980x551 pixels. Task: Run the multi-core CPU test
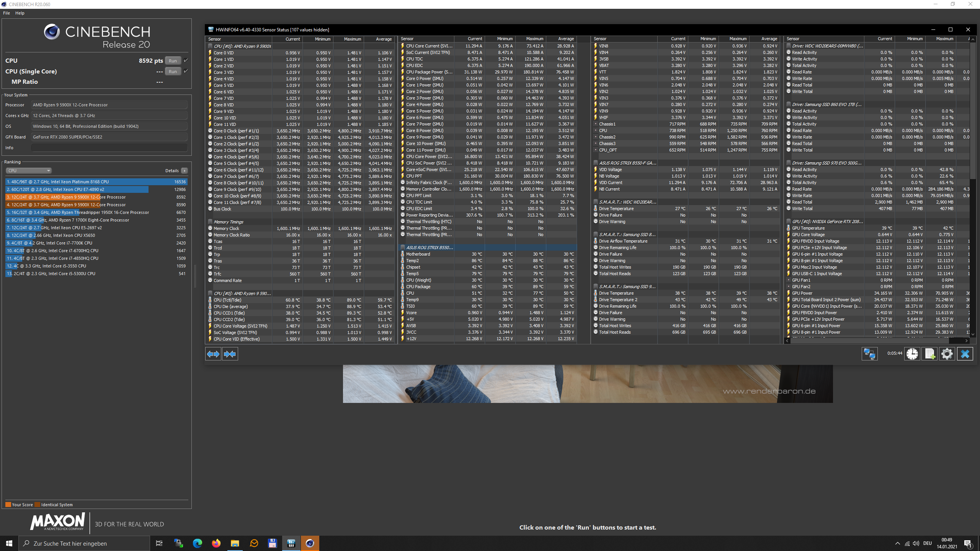tap(173, 60)
